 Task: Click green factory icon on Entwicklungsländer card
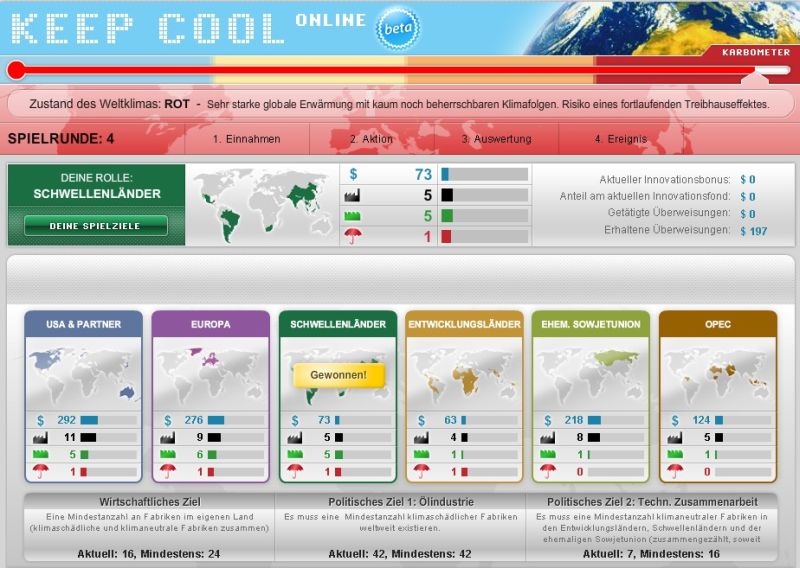(x=421, y=454)
